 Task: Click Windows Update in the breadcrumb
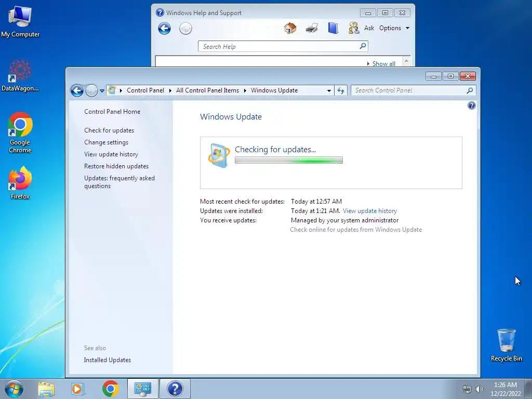click(274, 90)
